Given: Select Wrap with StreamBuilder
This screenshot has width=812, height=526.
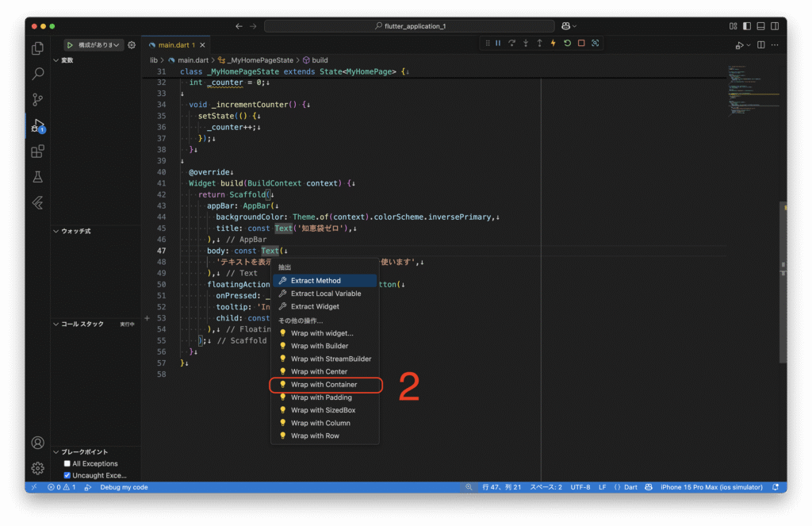Looking at the screenshot, I should pyautogui.click(x=324, y=359).
